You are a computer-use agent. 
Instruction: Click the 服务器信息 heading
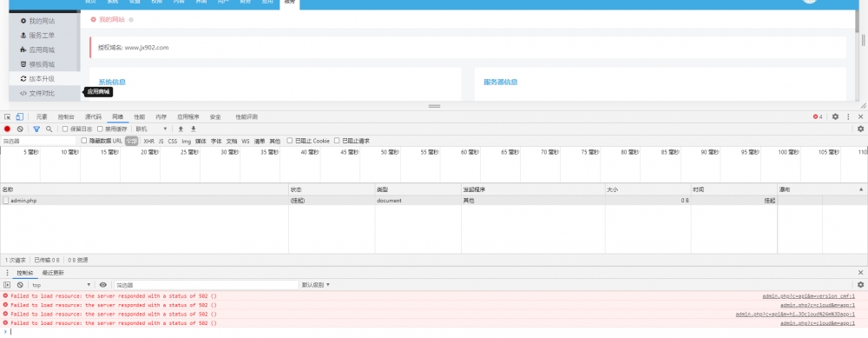click(x=501, y=82)
